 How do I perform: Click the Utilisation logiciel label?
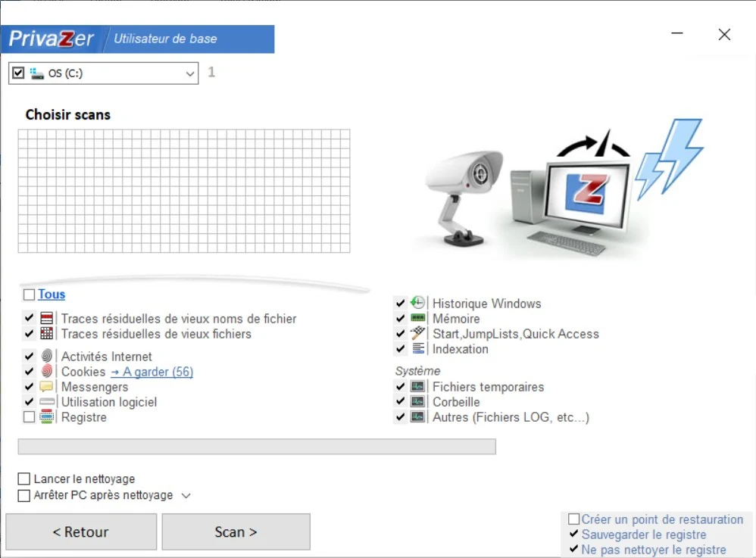coord(109,402)
